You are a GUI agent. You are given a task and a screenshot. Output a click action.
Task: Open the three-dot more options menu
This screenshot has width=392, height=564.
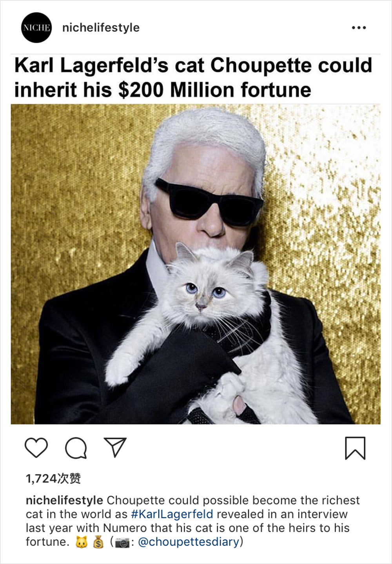pyautogui.click(x=359, y=28)
